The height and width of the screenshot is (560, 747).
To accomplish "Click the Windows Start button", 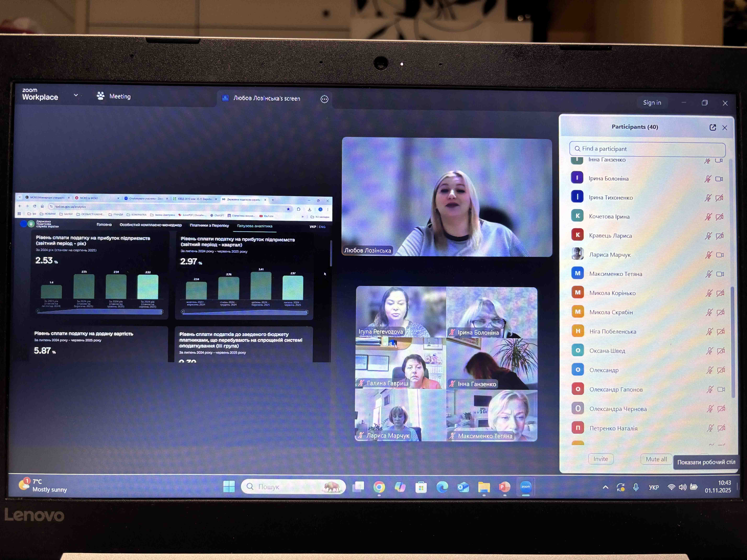I will [x=229, y=486].
